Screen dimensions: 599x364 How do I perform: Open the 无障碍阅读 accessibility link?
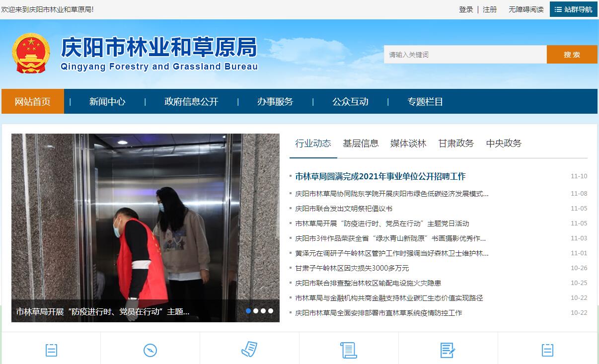coord(526,9)
